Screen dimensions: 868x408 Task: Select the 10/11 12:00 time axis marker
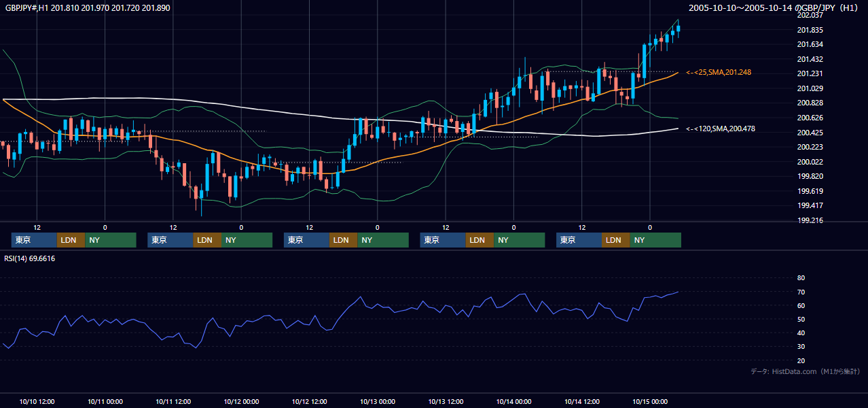point(173,401)
